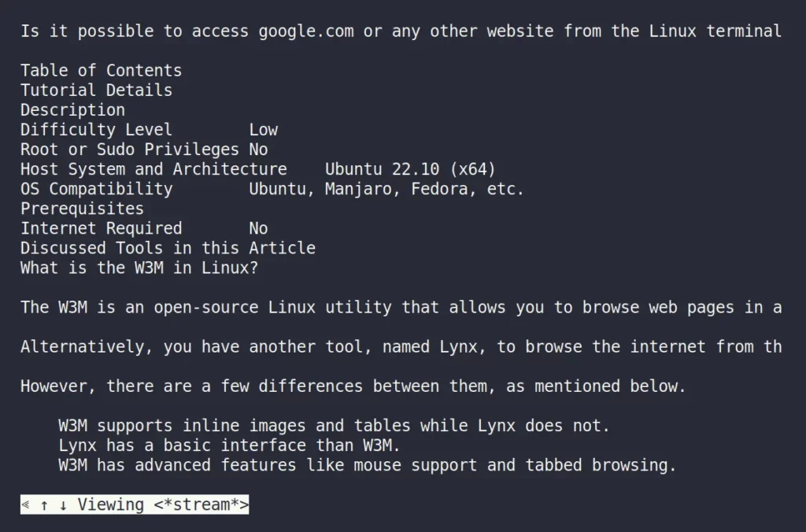The width and height of the screenshot is (806, 532).
Task: Open What is the W3M in Linux?
Action: [139, 268]
